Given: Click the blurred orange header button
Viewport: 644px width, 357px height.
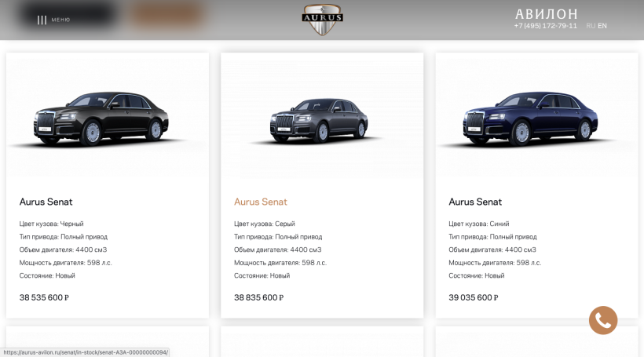Looking at the screenshot, I should point(167,15).
